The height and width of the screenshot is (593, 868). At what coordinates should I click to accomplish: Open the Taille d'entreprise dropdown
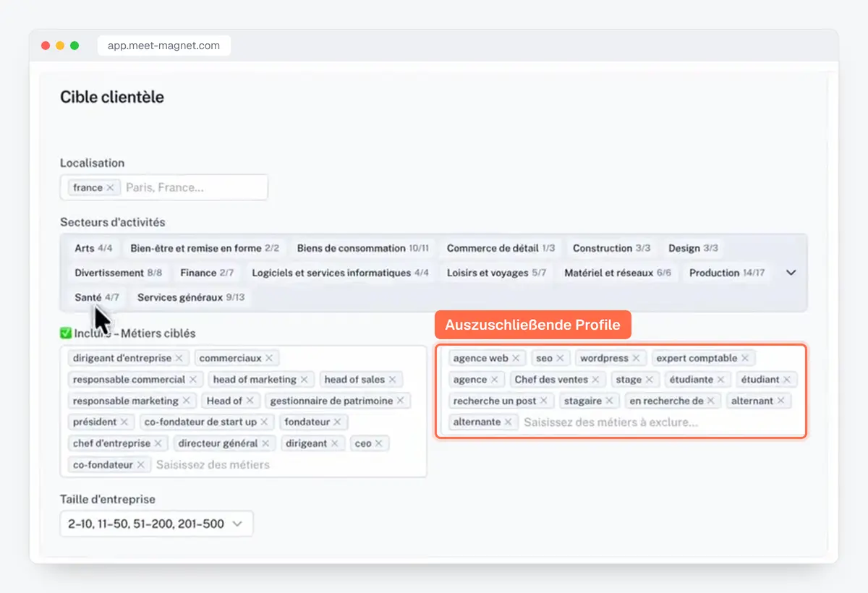tap(156, 524)
